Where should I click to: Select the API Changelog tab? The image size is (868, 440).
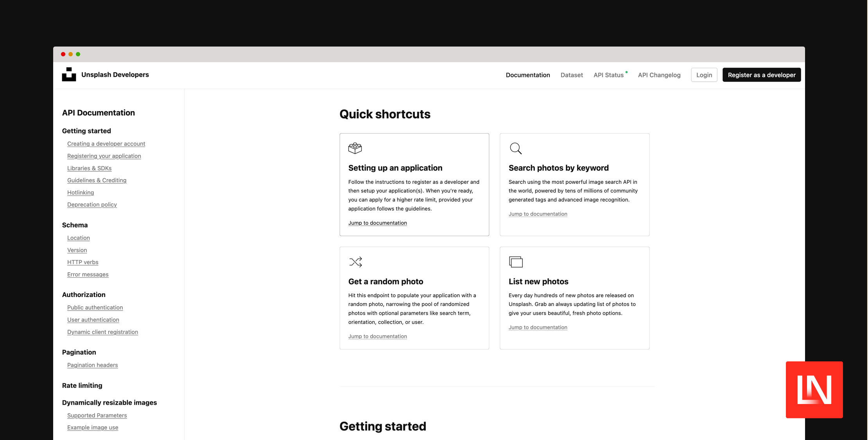pos(660,74)
